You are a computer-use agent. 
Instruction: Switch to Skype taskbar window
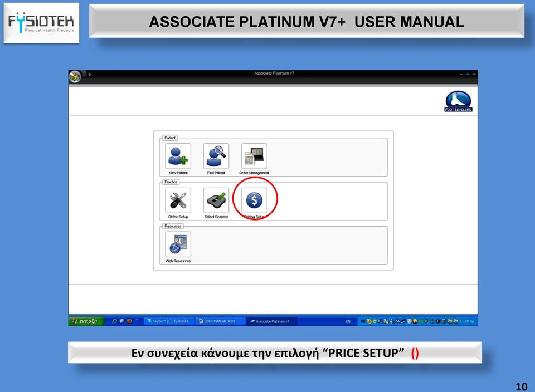pyautogui.click(x=169, y=321)
